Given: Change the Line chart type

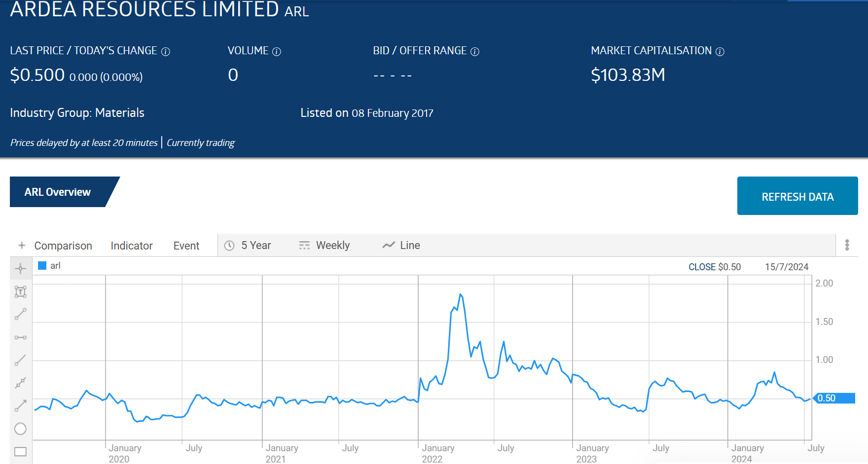Looking at the screenshot, I should pos(401,246).
